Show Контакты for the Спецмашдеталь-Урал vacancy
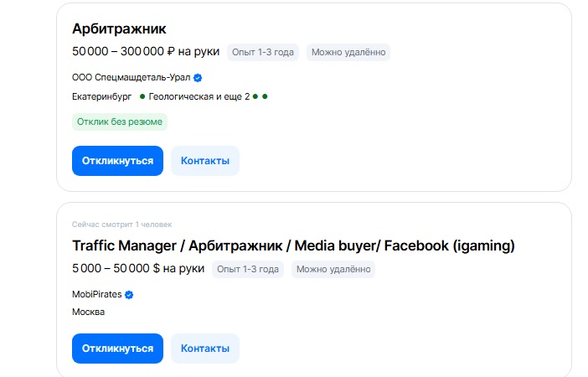 click(x=205, y=161)
